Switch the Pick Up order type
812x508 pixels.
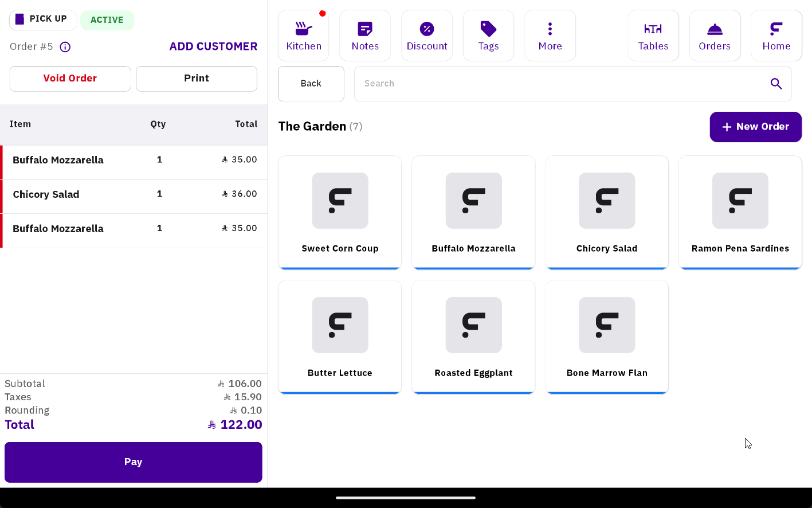(42, 19)
